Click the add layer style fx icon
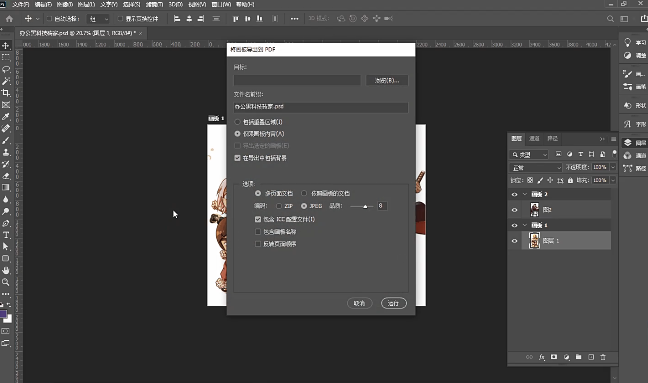Image resolution: width=648 pixels, height=383 pixels. click(541, 357)
